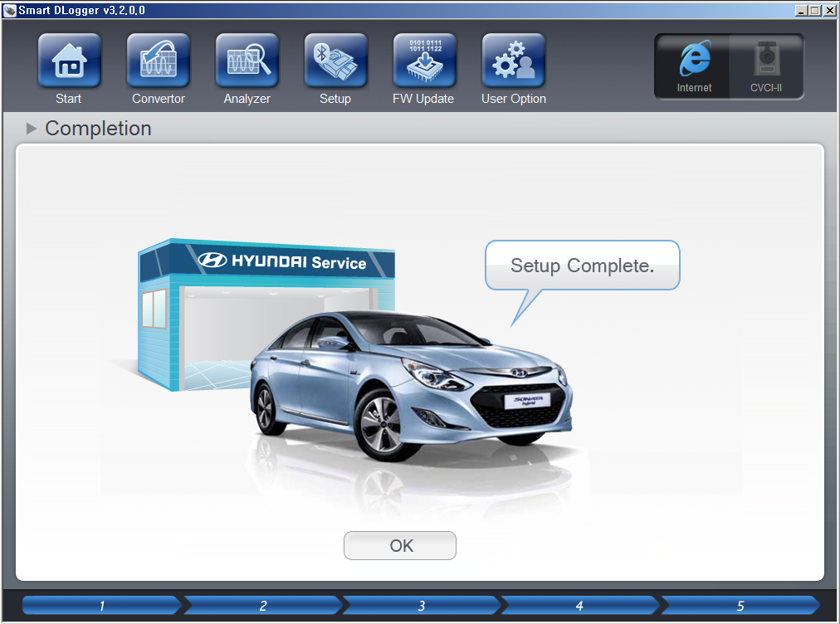Screen dimensions: 840x624
Task: Open the FW Update chip icon
Action: [x=425, y=61]
